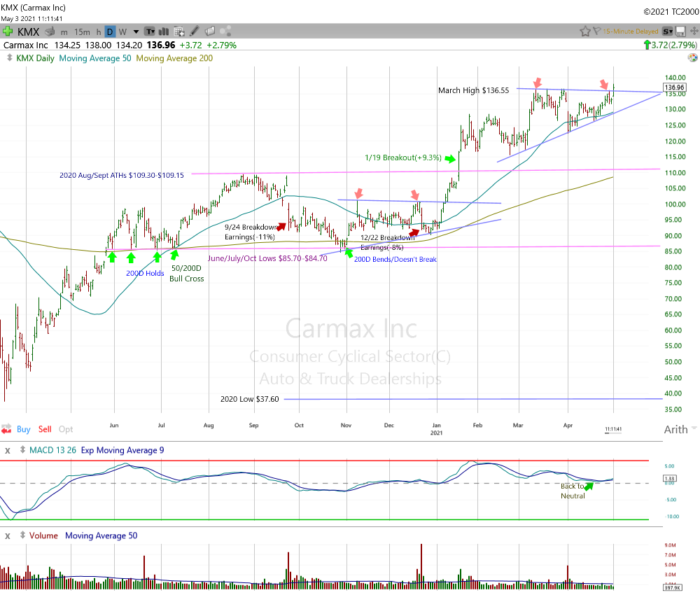Switch to 1-minute timeframe 'm'
700x595 pixels.
pyautogui.click(x=64, y=32)
